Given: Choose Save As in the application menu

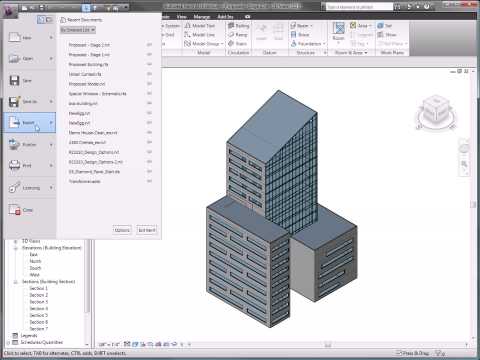Looking at the screenshot, I should (30, 101).
